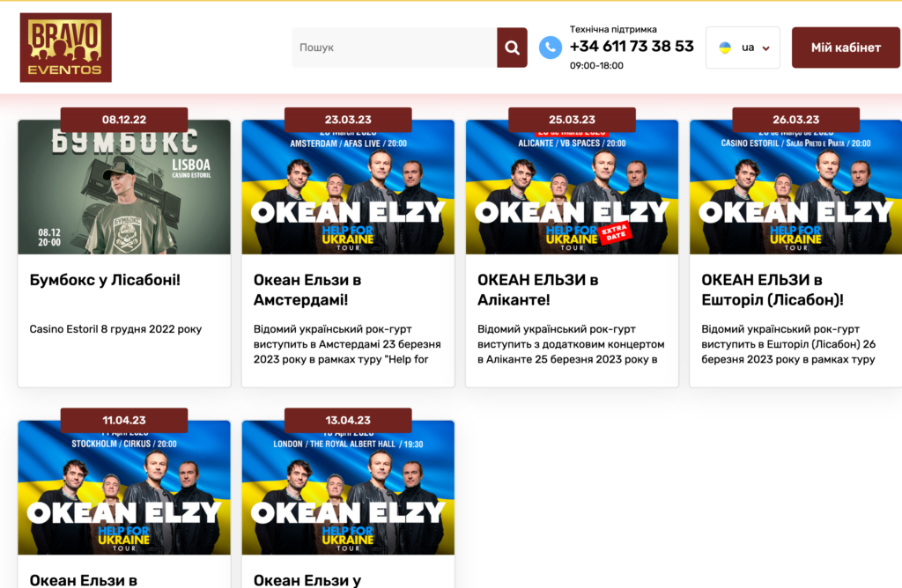Click the title Океан Ельзи в Амстердамі!
The image size is (902, 588).
[x=307, y=290]
